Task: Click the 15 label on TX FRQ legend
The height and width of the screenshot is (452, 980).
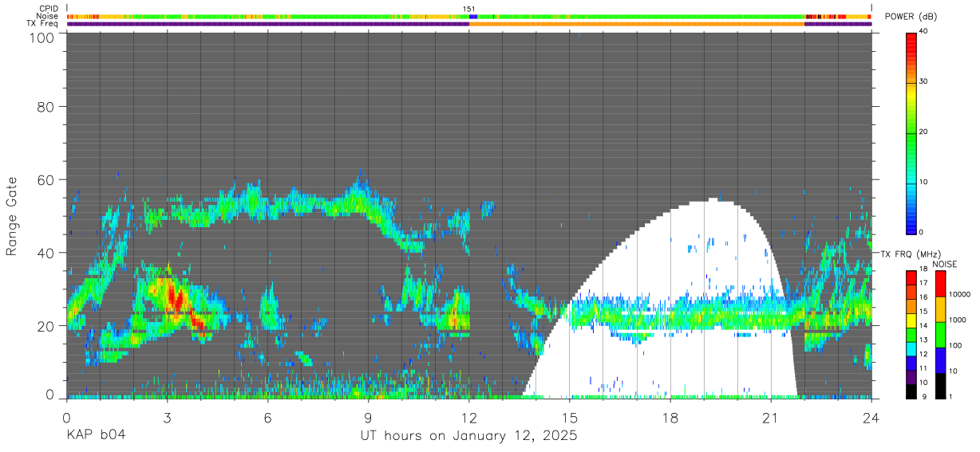Action: click(922, 311)
